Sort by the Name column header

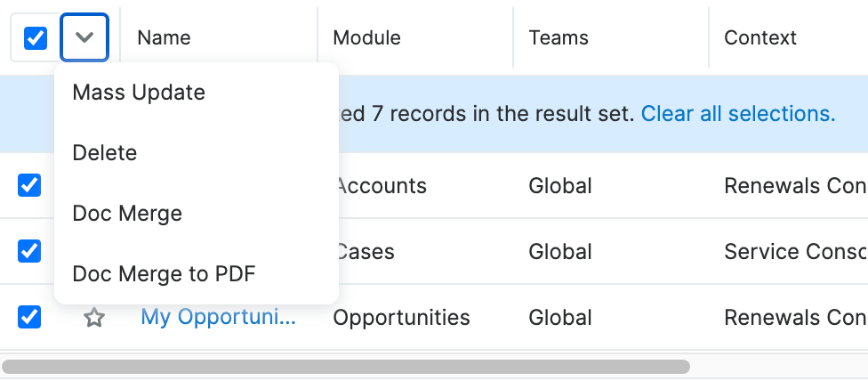coord(165,38)
